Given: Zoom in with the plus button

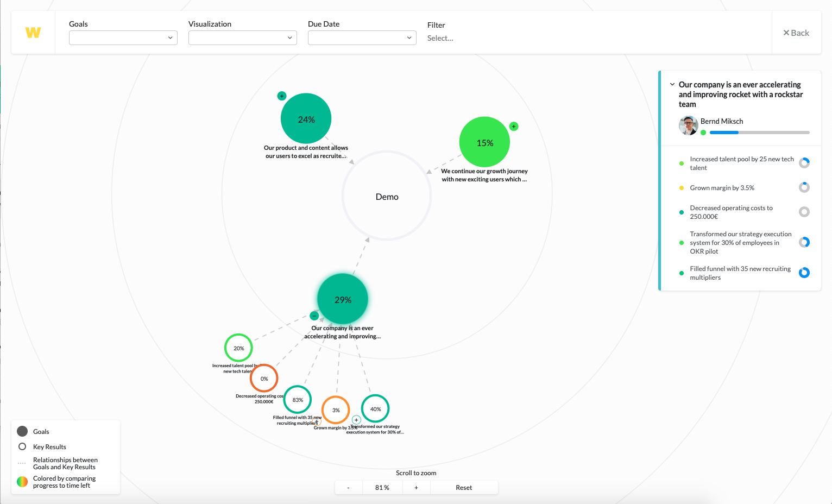Looking at the screenshot, I should point(417,488).
